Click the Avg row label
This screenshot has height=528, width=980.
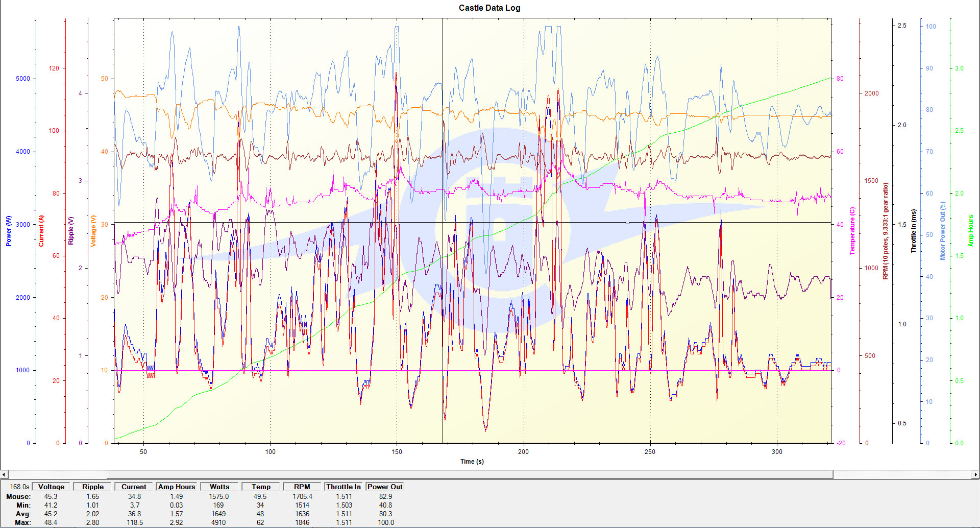pos(23,514)
